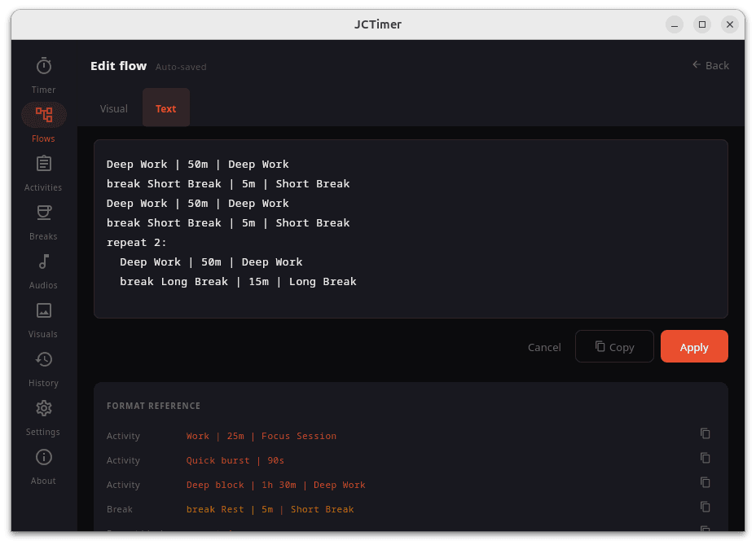
Task: Open the Activities clipboard icon
Action: click(x=43, y=164)
